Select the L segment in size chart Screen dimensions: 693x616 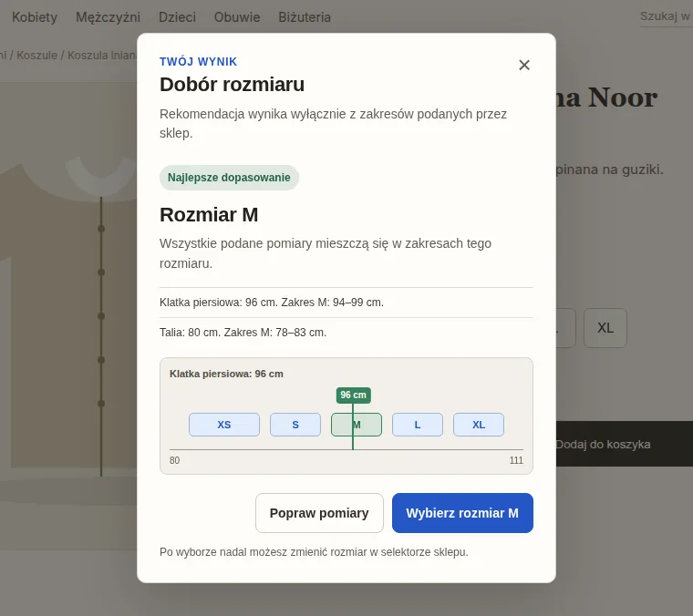(x=418, y=425)
